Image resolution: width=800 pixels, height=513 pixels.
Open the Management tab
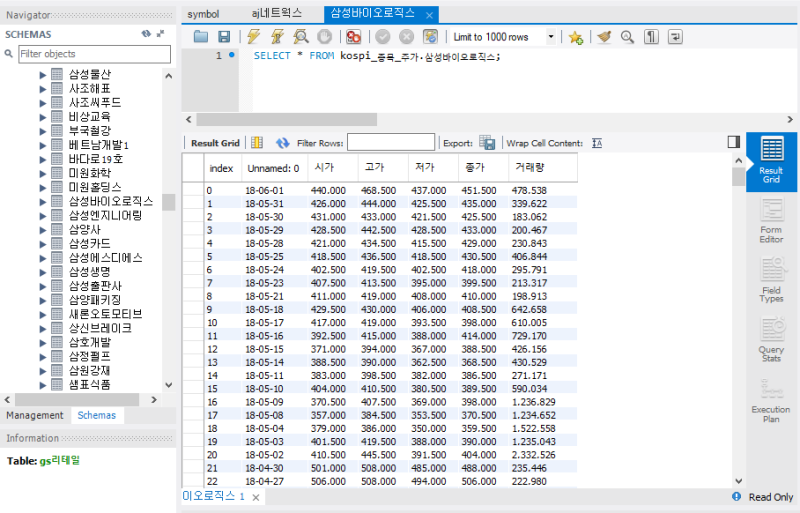click(x=35, y=415)
